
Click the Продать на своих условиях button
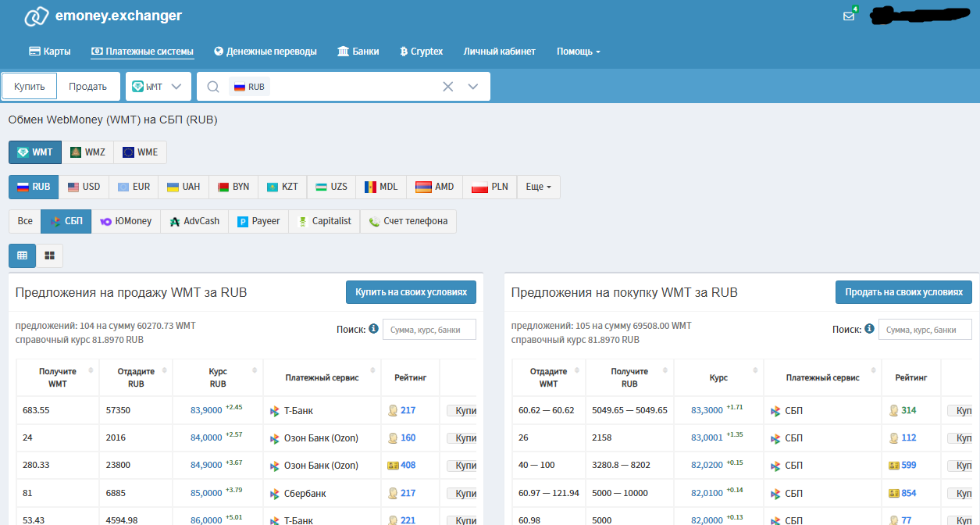pos(903,292)
